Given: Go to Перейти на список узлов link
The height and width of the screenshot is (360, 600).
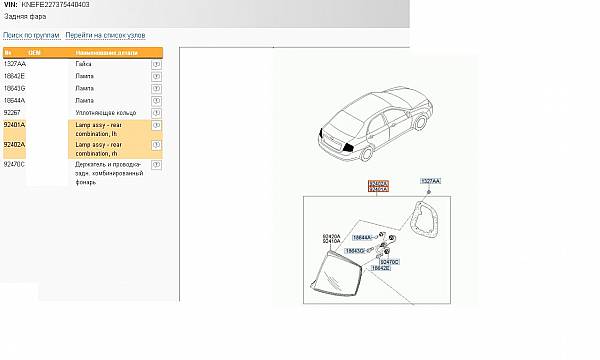Looking at the screenshot, I should (105, 35).
